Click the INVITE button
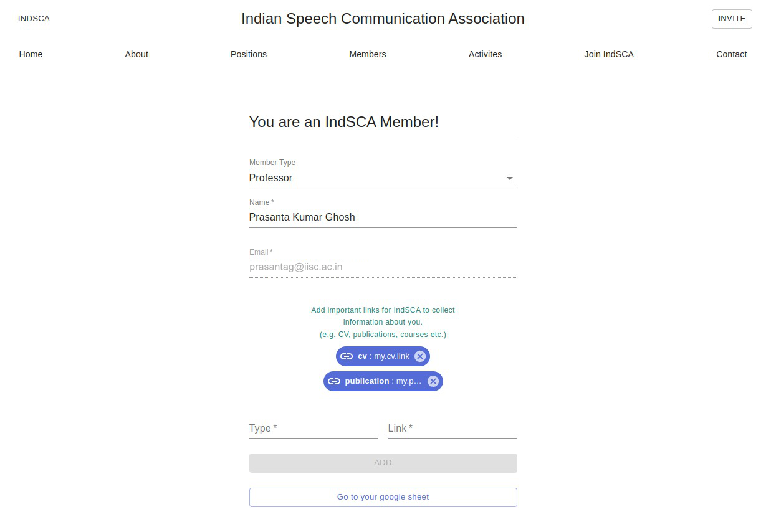 click(731, 19)
